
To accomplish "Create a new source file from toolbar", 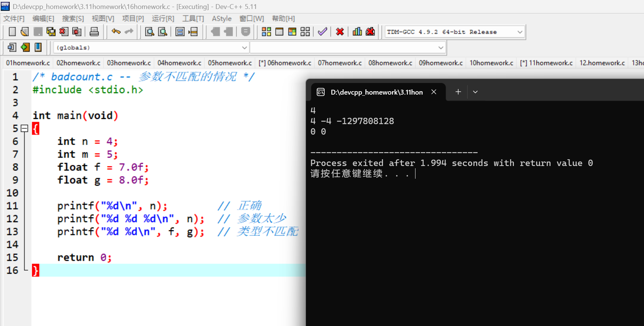I will click(x=12, y=32).
